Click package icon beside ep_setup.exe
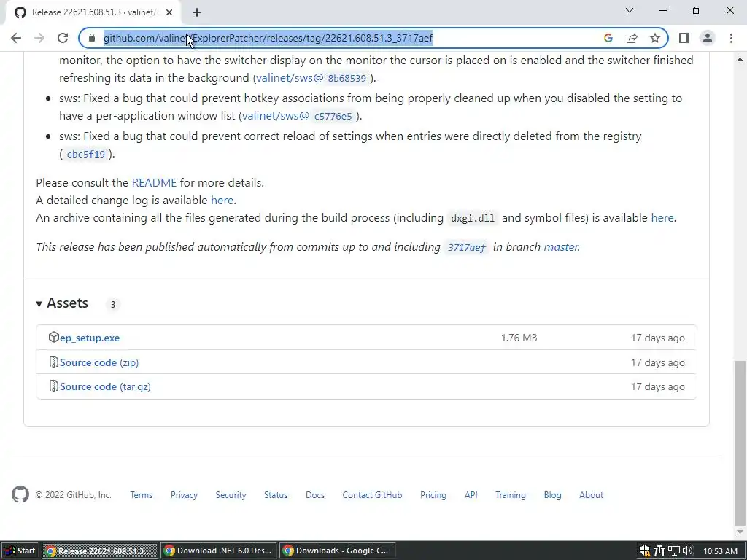This screenshot has height=560, width=747. pos(53,337)
